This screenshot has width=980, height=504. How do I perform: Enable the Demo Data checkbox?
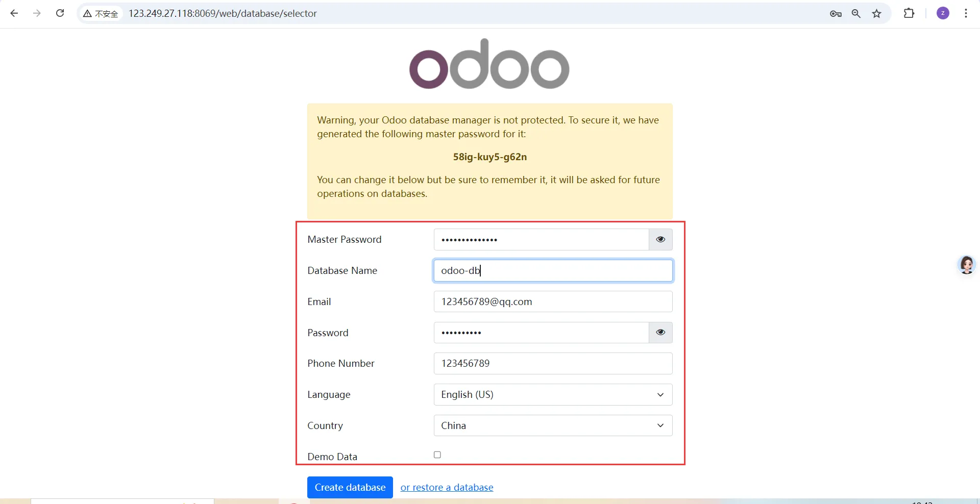(437, 455)
